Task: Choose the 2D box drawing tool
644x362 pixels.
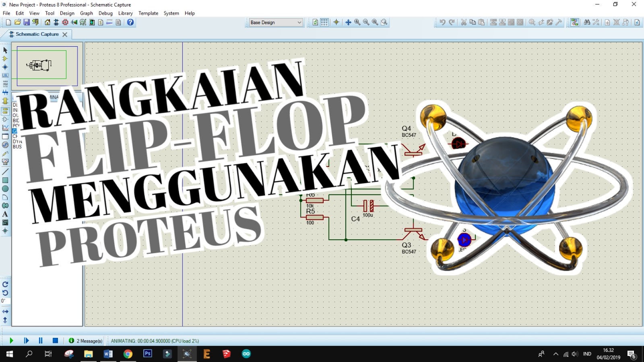Action: 5,180
